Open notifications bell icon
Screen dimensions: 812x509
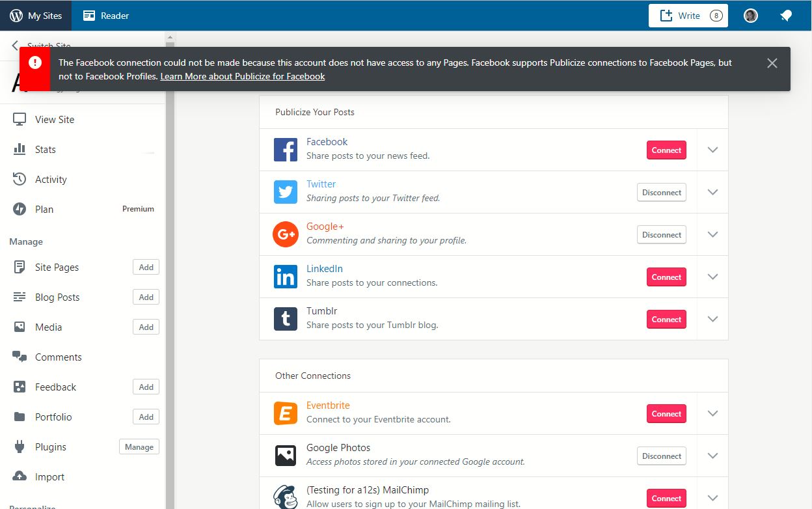(786, 16)
